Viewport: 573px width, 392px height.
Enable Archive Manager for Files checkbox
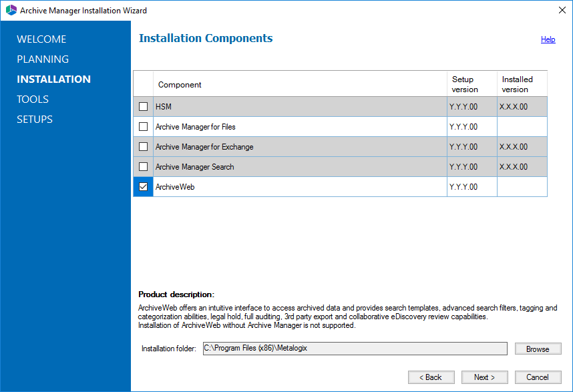point(143,127)
